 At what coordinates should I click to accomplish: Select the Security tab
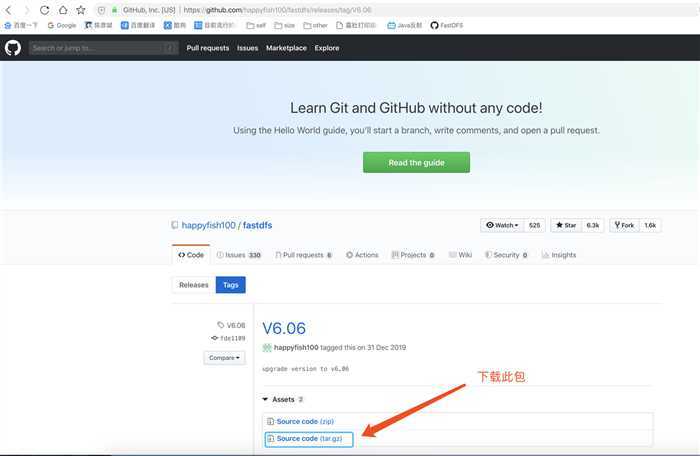point(506,255)
